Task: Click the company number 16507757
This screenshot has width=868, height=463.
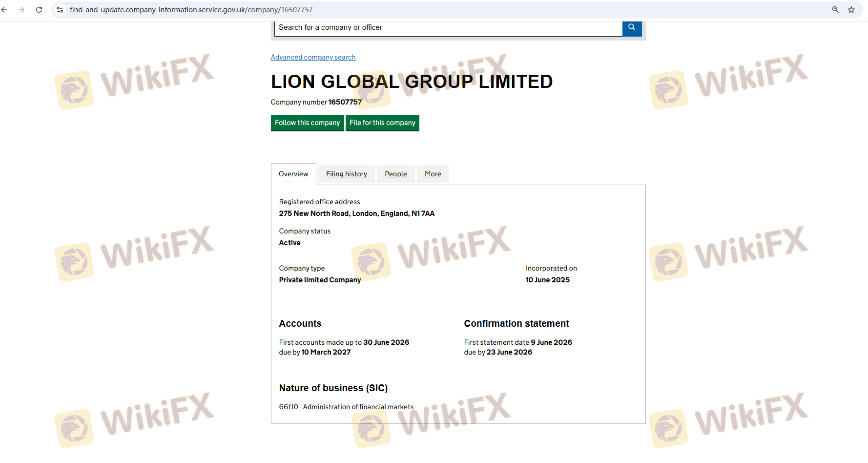Action: [x=345, y=102]
